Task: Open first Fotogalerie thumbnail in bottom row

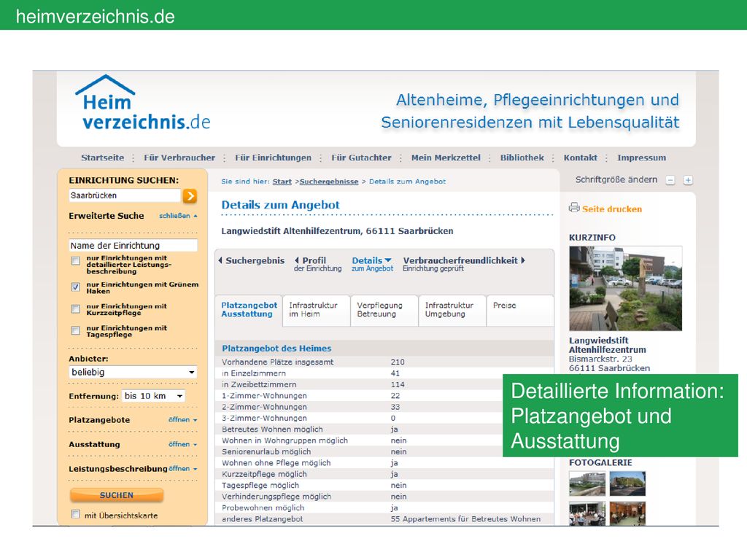Action: (x=587, y=513)
